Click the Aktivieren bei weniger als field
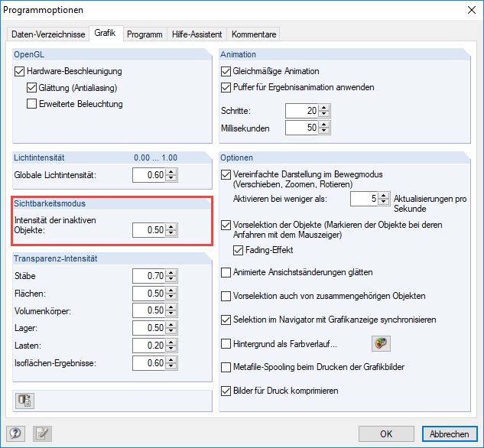Viewport: 484px width, 448px height. click(x=364, y=199)
